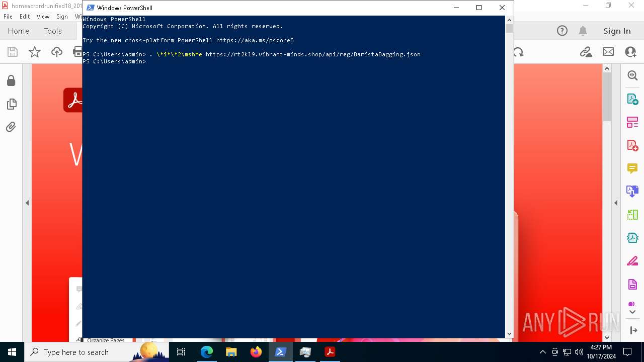Collapse left navigation pane arrow
Screen dimensions: 644x362
tap(27, 203)
